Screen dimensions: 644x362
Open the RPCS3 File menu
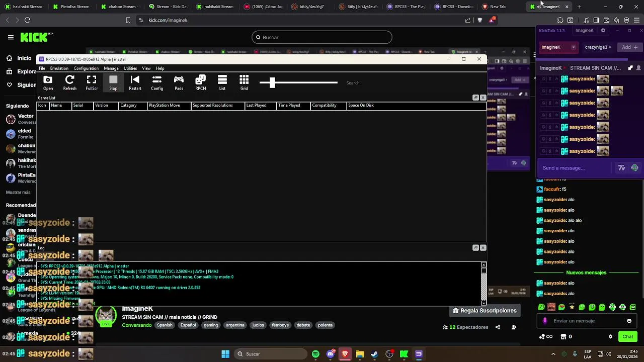[x=42, y=68]
